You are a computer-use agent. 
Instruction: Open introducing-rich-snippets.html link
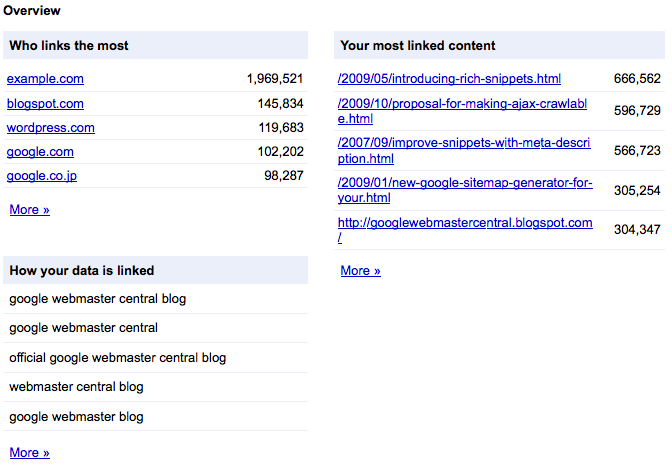(449, 79)
